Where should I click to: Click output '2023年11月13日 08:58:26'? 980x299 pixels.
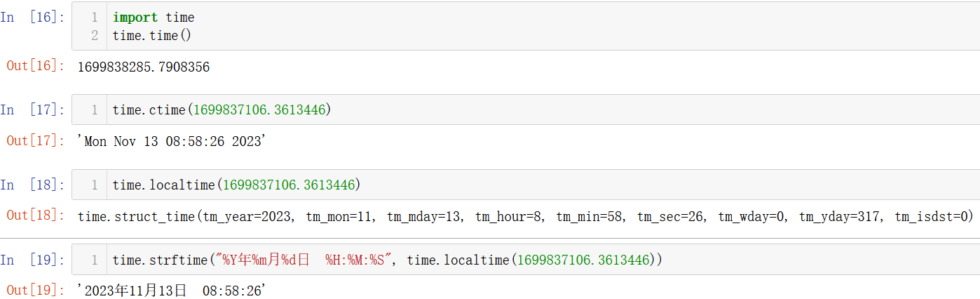[x=172, y=291]
